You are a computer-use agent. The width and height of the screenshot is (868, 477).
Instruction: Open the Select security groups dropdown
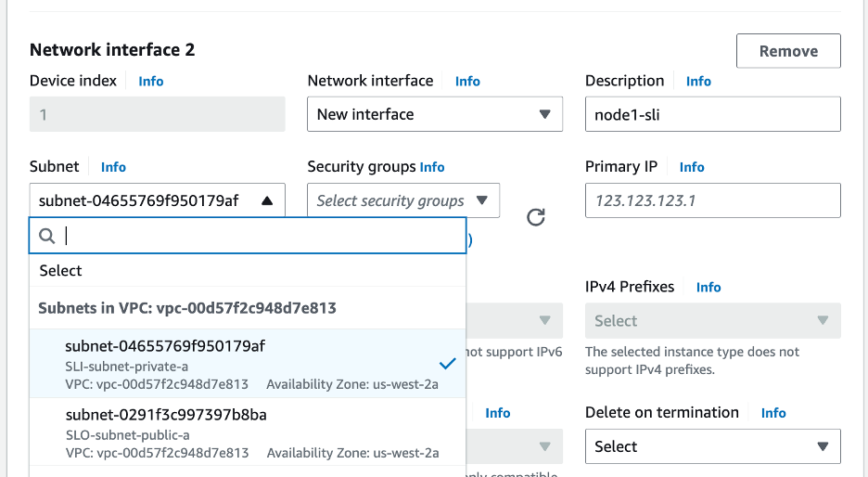click(x=402, y=200)
